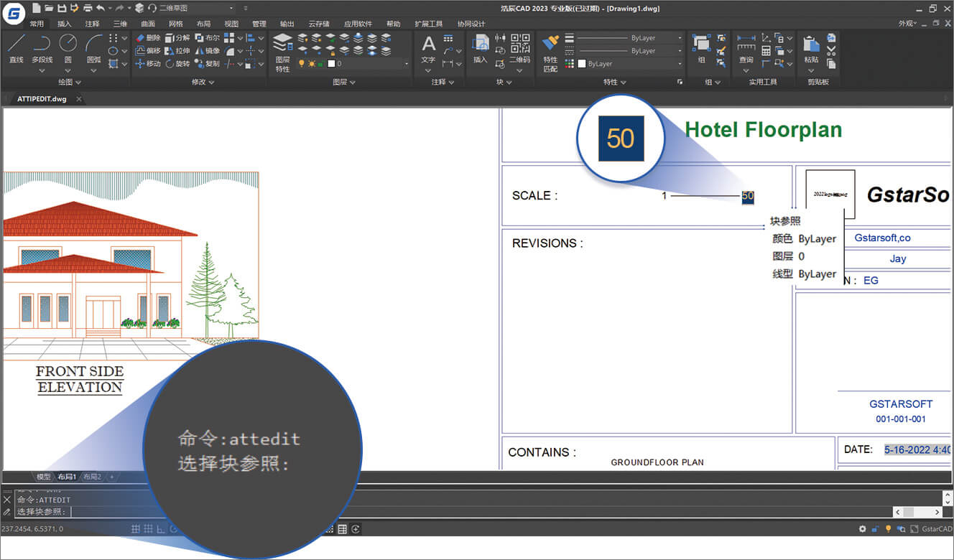Screen dimensions: 954x560
Task: Toggle the layer on/off lightbulb icon
Action: tap(302, 64)
